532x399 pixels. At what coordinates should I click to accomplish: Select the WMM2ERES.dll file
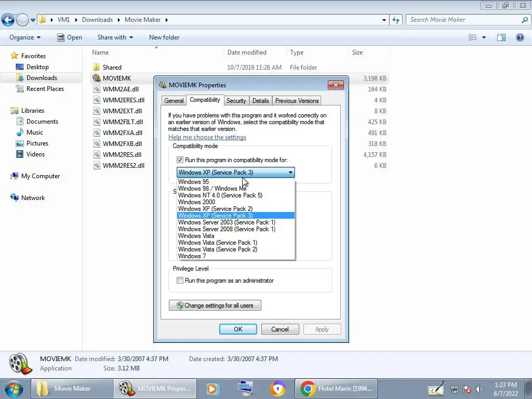point(124,100)
